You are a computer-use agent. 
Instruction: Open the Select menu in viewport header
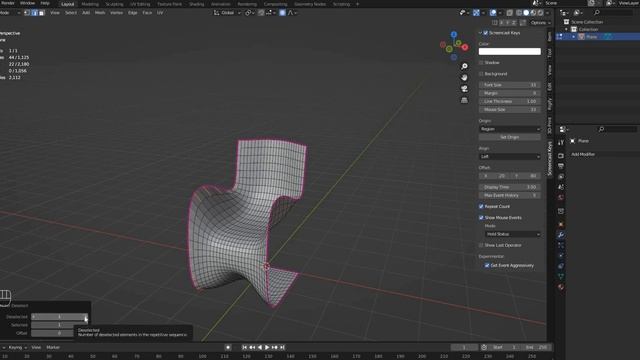point(71,13)
